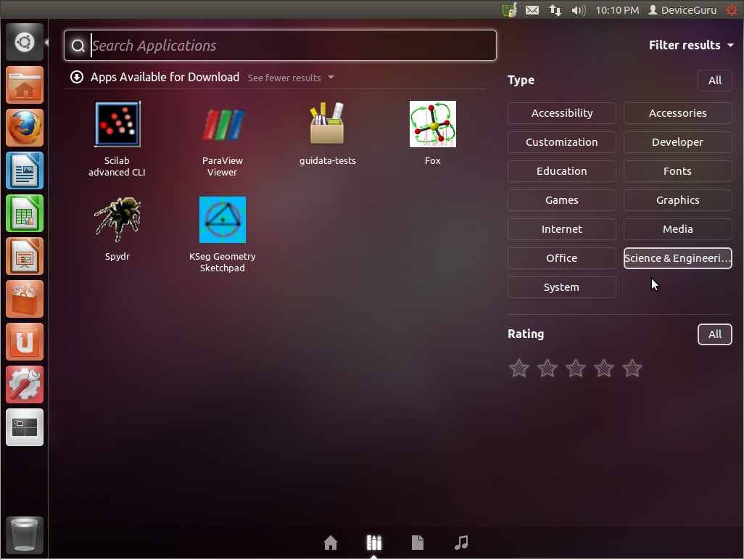This screenshot has width=744, height=560.
Task: Open the network indicator menu
Action: click(x=555, y=10)
